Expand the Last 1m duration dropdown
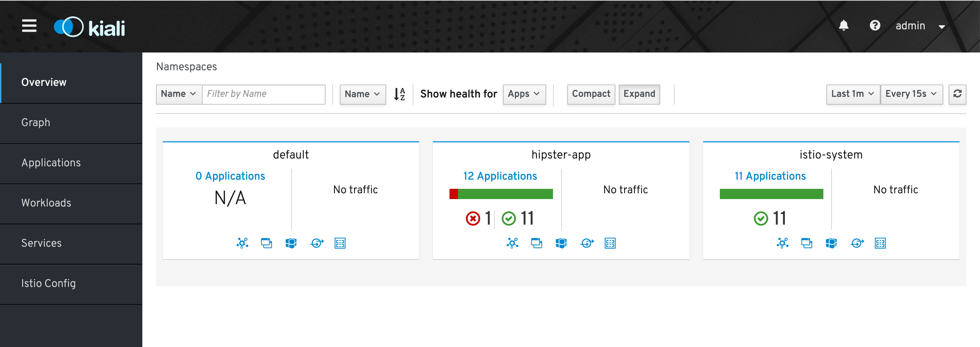 click(853, 94)
